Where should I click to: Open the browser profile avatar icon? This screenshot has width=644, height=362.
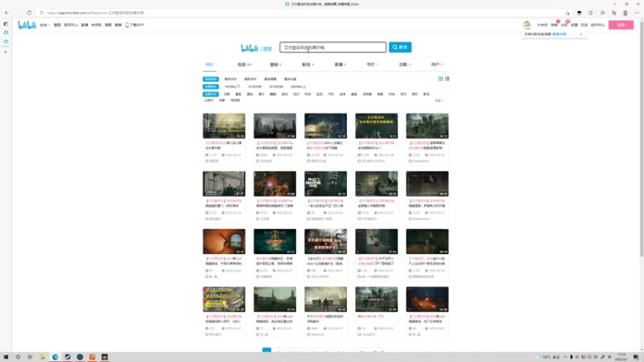point(625,13)
